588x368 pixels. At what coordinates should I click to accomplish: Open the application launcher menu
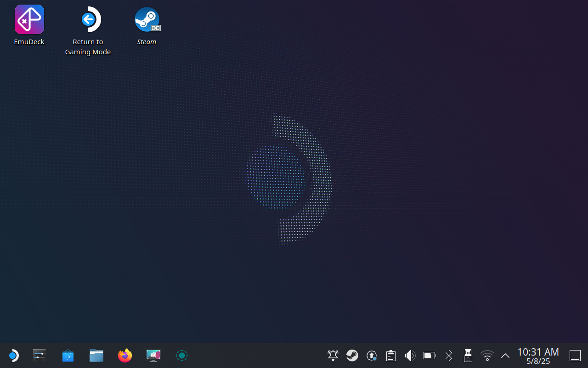[13, 355]
